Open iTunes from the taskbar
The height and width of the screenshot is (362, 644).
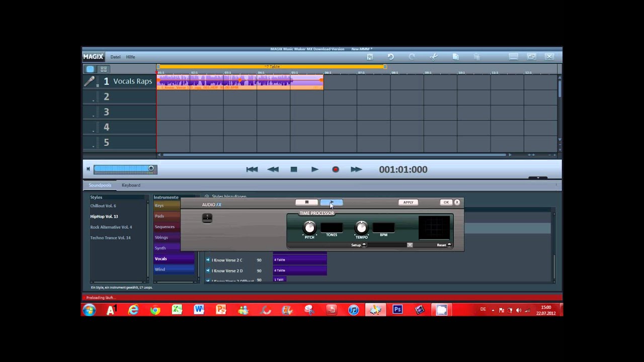[354, 310]
